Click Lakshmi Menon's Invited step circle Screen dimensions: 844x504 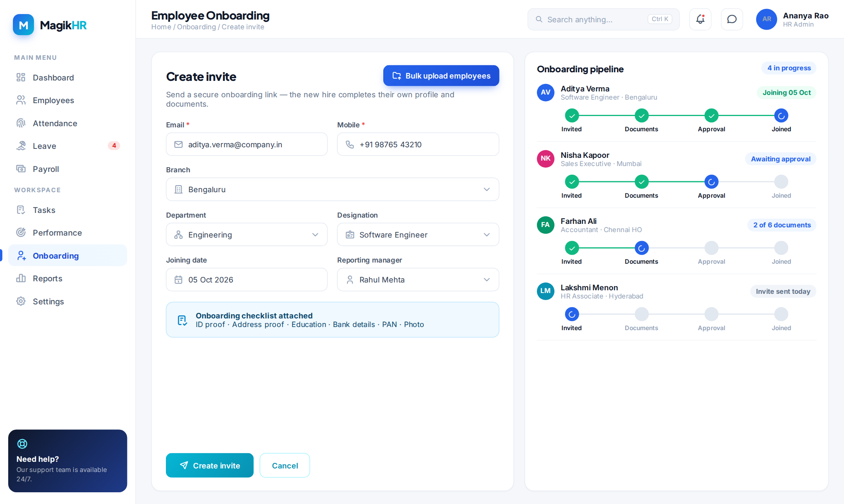[572, 314]
